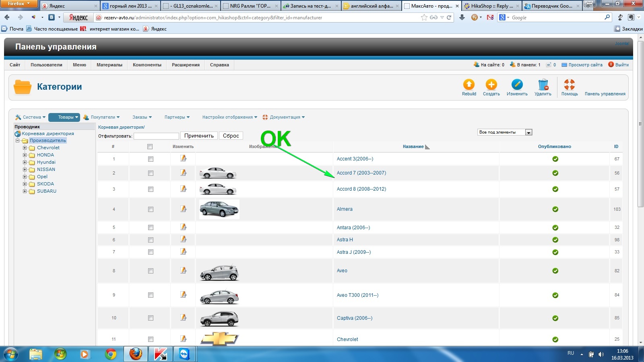Open Firefox downloads arrow icon
The width and height of the screenshot is (644, 362).
click(x=462, y=17)
